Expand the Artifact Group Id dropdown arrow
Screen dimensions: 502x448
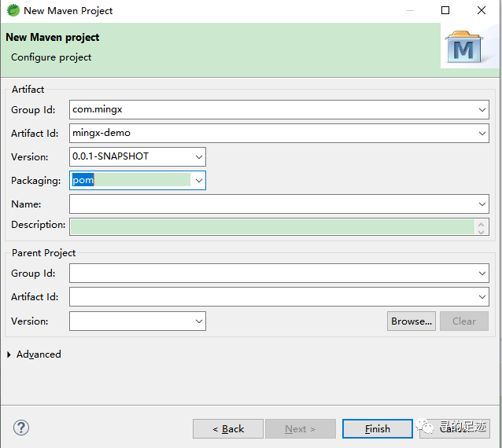(x=482, y=110)
